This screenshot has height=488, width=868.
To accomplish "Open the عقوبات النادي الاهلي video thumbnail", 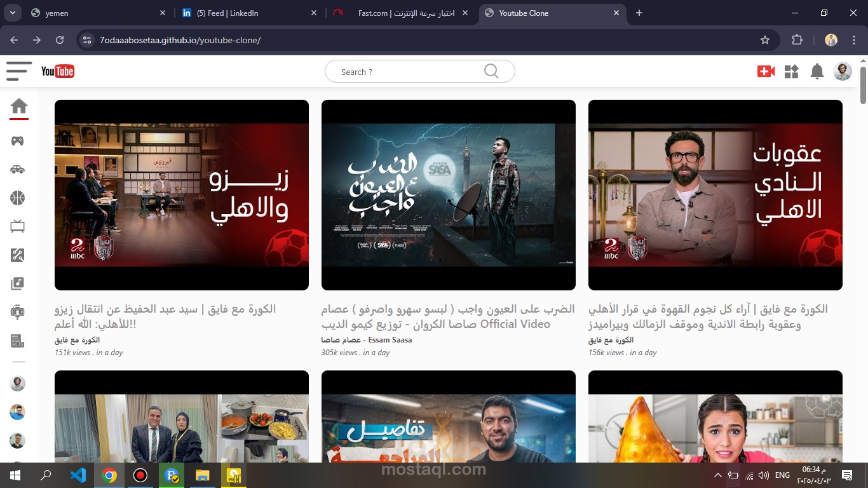I will pyautogui.click(x=715, y=195).
